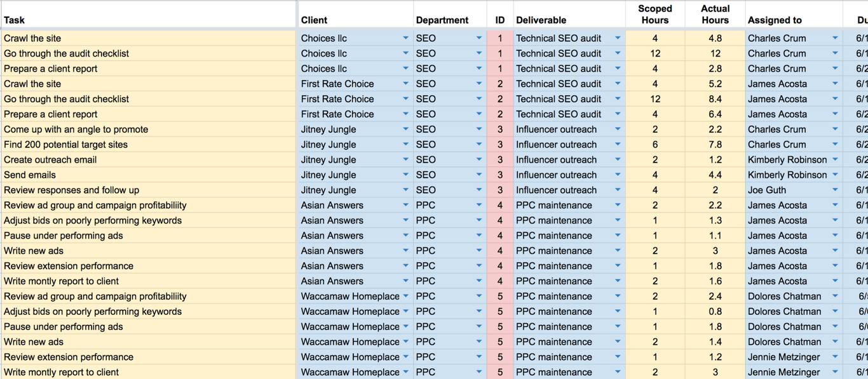Expand Department dropdown for Send emails row
868x379 pixels.
[479, 175]
